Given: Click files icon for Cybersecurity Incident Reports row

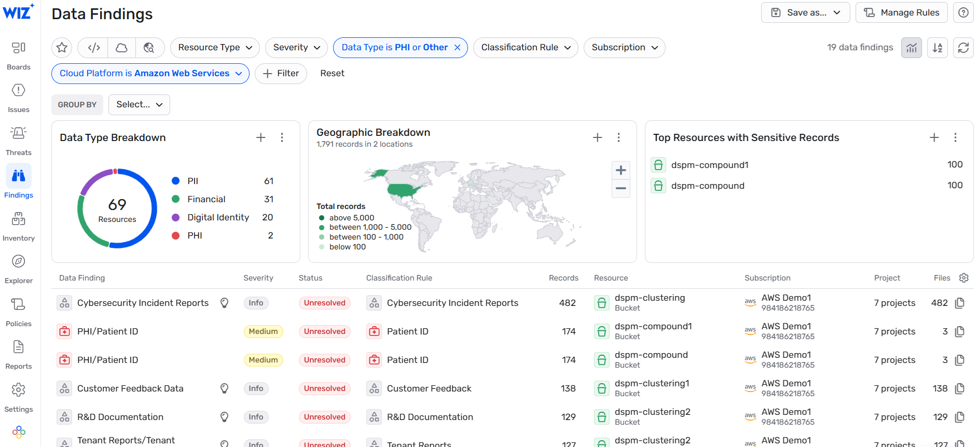Looking at the screenshot, I should (x=959, y=303).
